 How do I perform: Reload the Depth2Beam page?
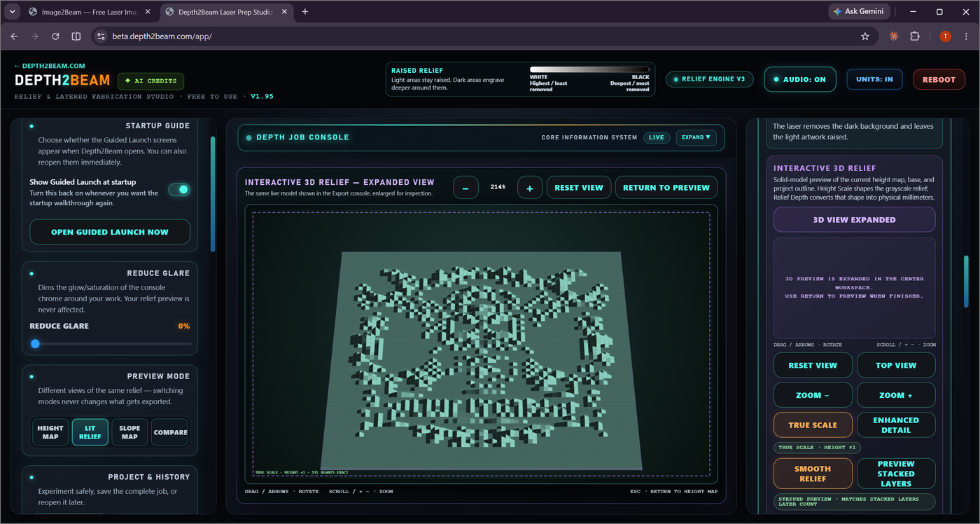pyautogui.click(x=55, y=36)
